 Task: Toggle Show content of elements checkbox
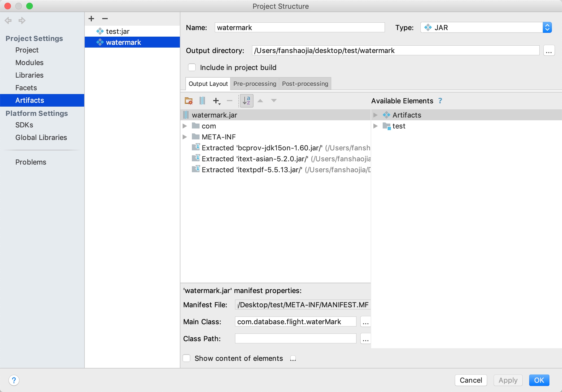tap(186, 358)
